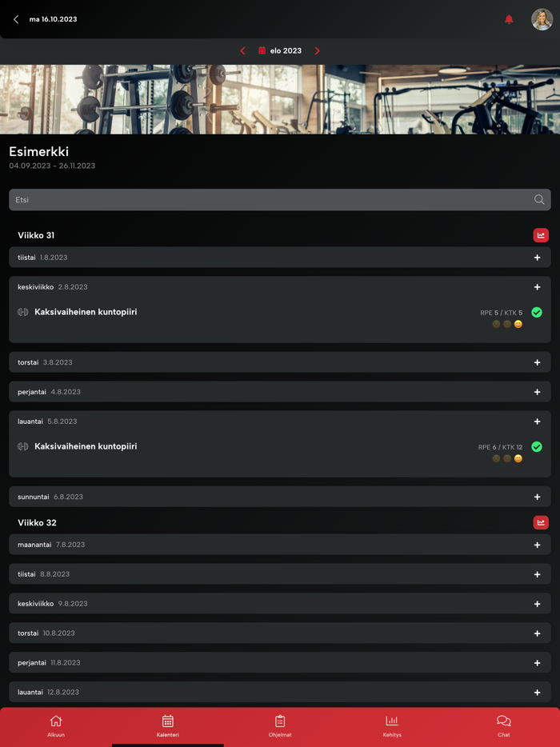Screen dimensions: 560x747
Task: Click the gym banner image
Action: [x=280, y=99]
